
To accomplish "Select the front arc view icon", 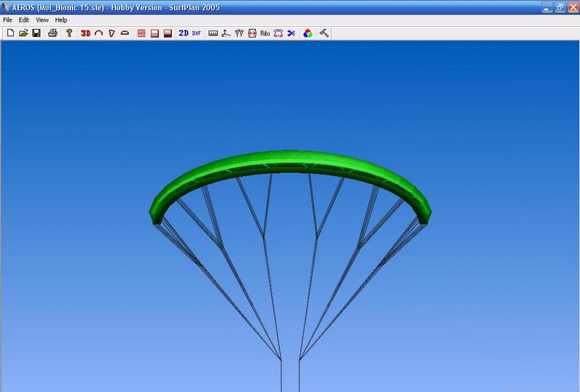I will click(x=99, y=33).
